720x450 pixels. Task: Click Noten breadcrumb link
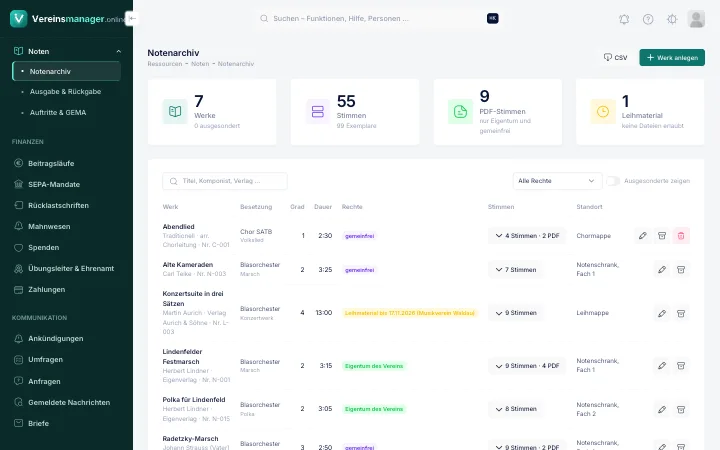click(x=200, y=64)
